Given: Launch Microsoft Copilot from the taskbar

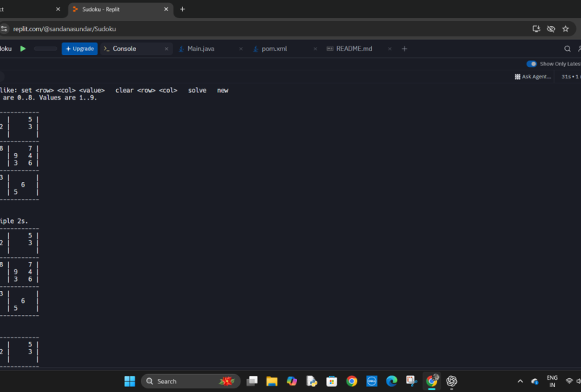Looking at the screenshot, I should coord(292,381).
